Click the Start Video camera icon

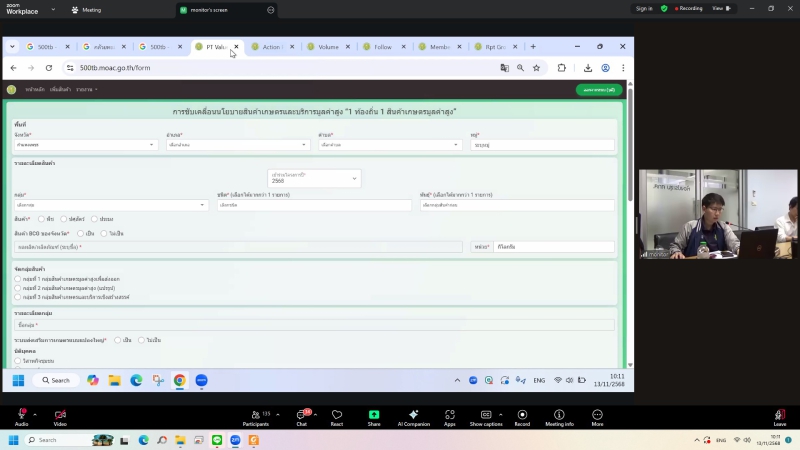click(x=60, y=414)
